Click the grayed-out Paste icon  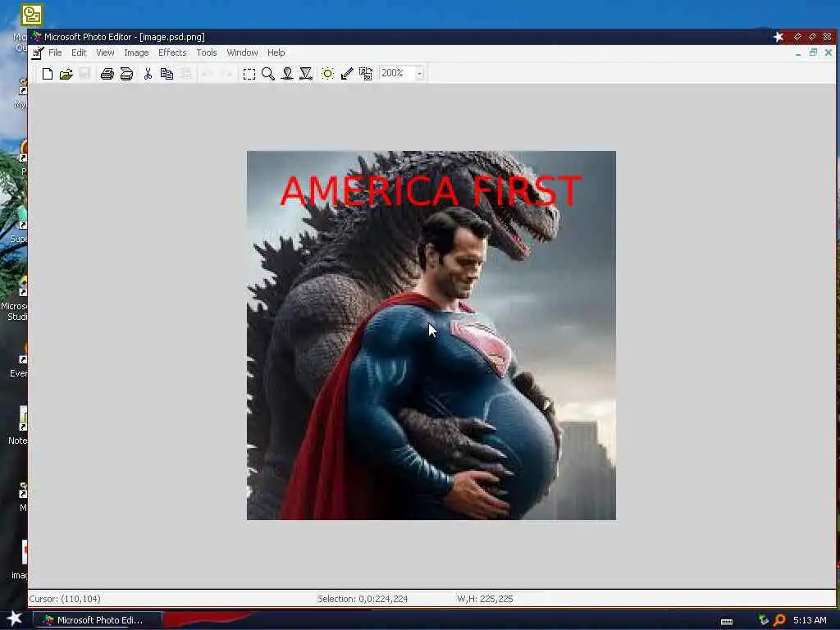click(x=185, y=74)
